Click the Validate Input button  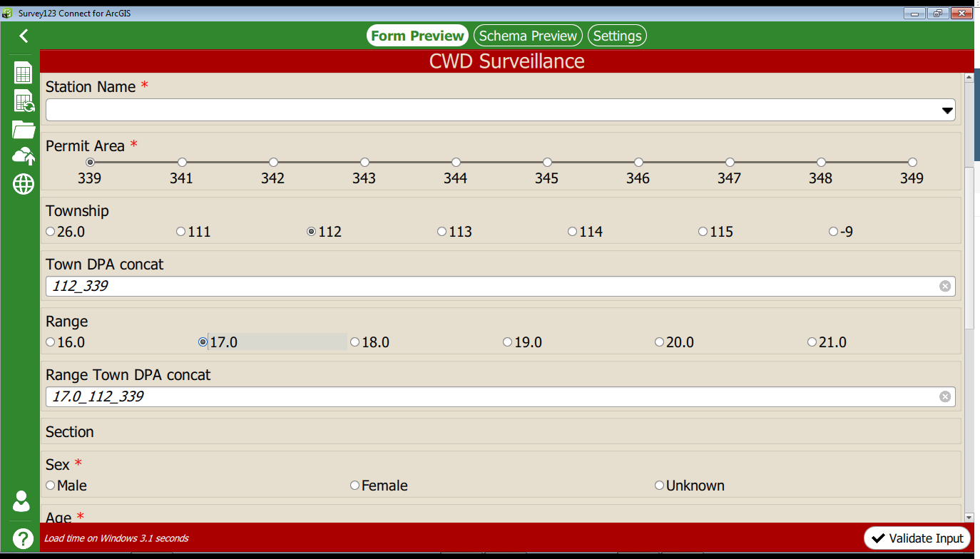(917, 538)
